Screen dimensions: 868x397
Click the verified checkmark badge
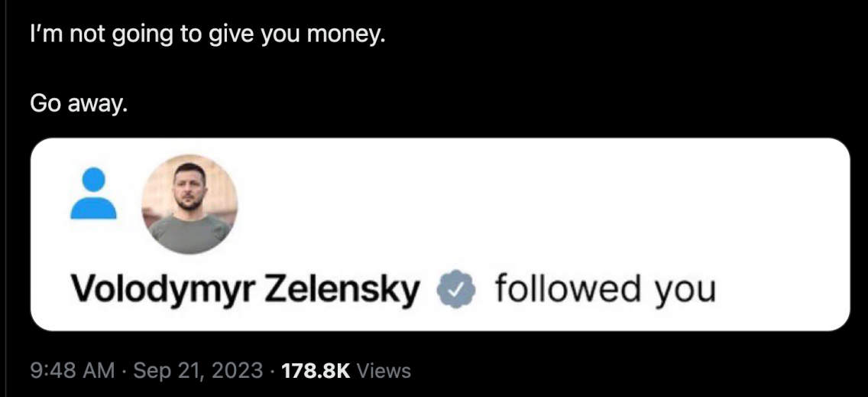[456, 291]
